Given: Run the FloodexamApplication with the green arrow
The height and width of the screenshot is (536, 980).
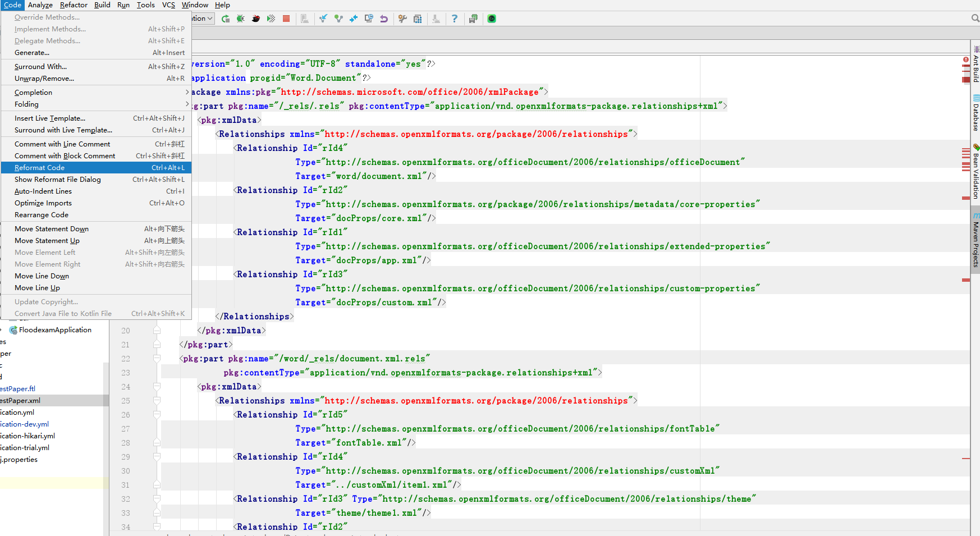Looking at the screenshot, I should coord(225,18).
